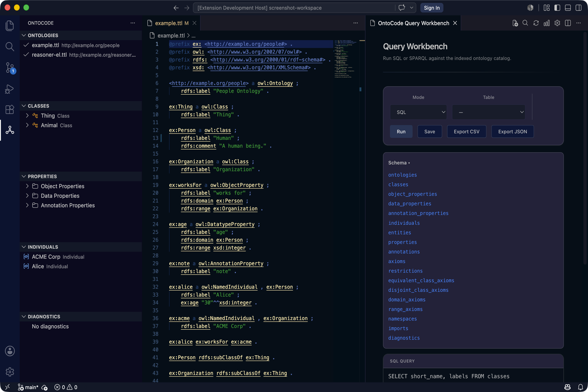The image size is (588, 392).
Task: Go forward with the navigation arrow
Action: [187, 8]
